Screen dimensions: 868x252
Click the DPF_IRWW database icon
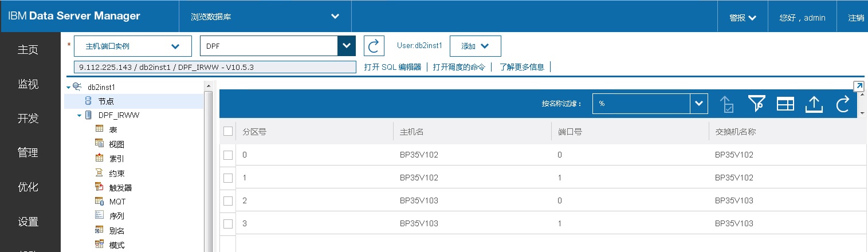tap(88, 115)
